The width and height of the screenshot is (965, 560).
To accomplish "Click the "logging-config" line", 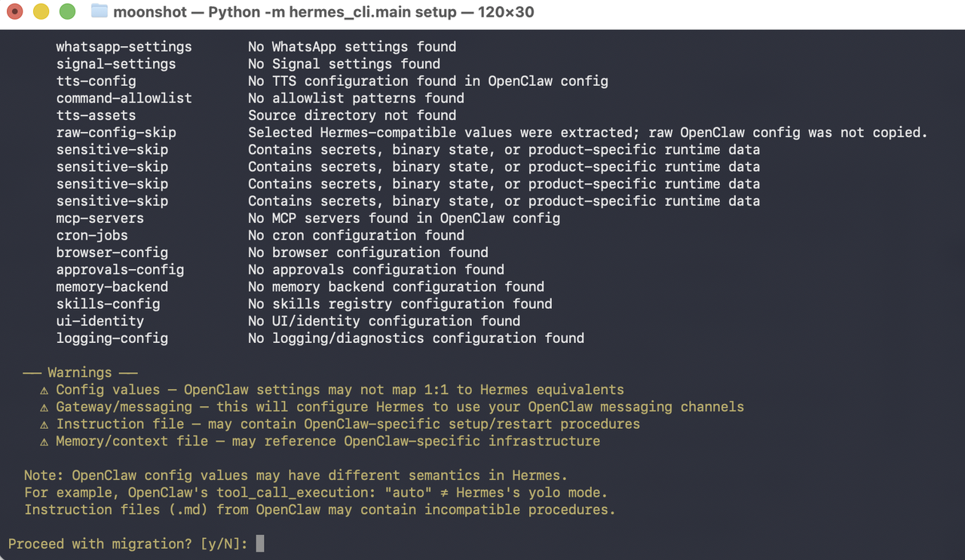I will [112, 338].
